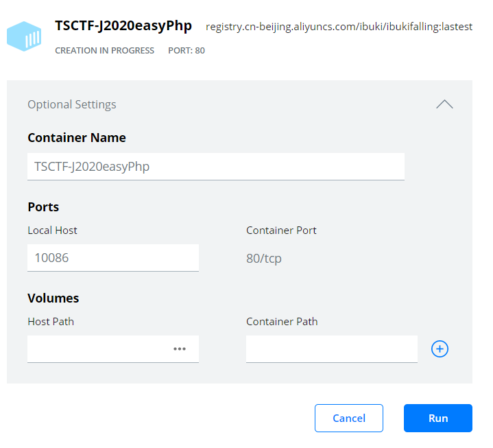Screen dimensions: 493x448
Task: Click the Container Name heading
Action: (77, 138)
